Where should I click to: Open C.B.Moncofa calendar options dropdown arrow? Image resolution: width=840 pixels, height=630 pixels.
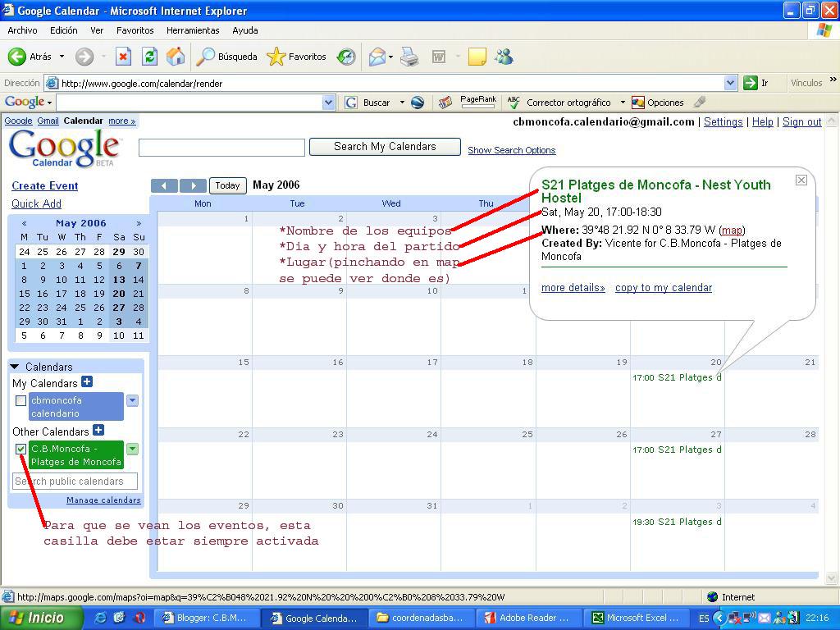132,449
